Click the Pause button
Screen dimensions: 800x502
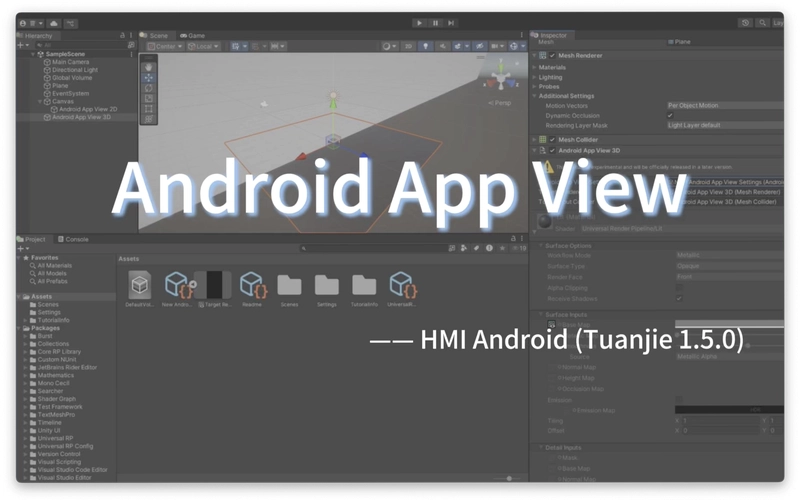435,23
